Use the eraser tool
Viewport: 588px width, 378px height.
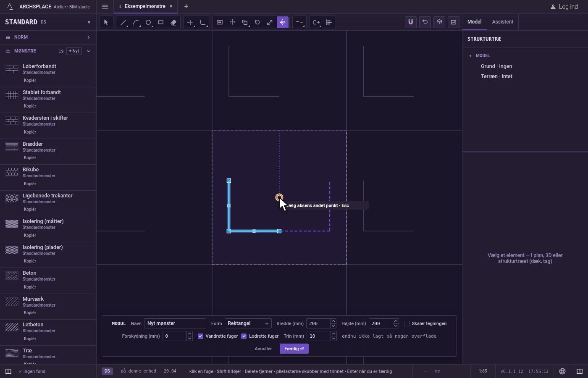(x=173, y=22)
